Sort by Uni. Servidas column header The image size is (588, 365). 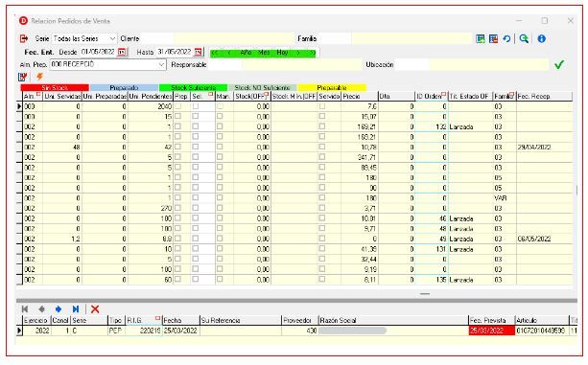point(62,97)
